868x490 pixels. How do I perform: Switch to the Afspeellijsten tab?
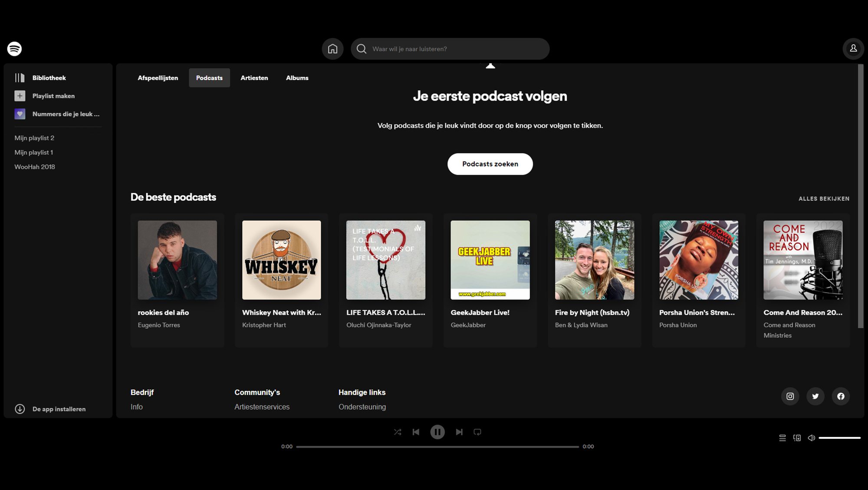(x=158, y=78)
